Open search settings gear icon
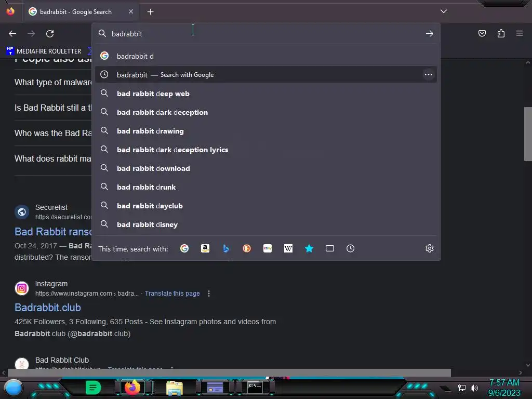Image resolution: width=532 pixels, height=399 pixels. click(430, 248)
